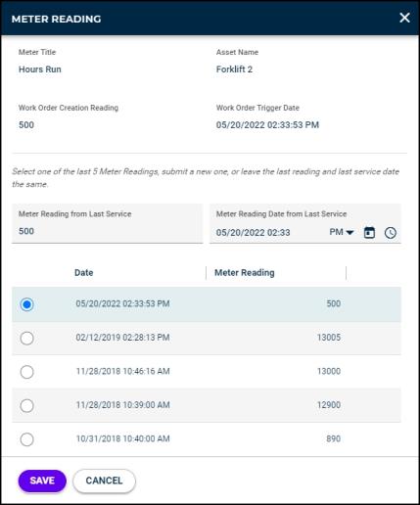Select the 02/12/2019 reading radio button

click(26, 338)
